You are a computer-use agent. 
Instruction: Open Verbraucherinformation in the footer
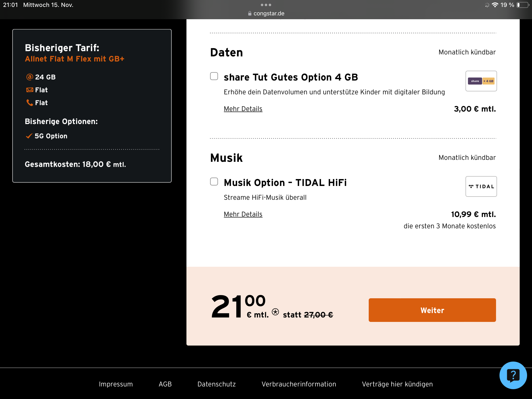[299, 384]
